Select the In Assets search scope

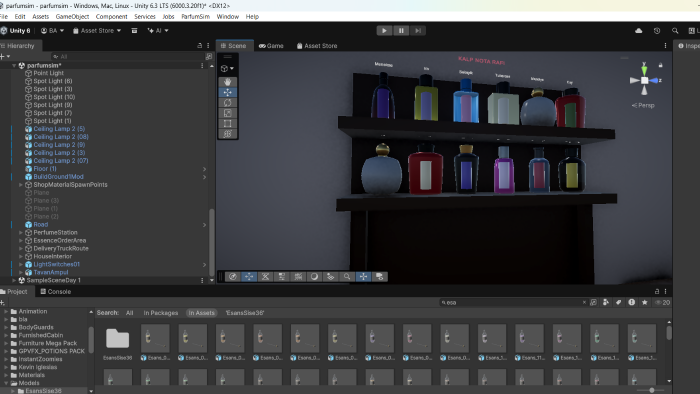tap(201, 313)
